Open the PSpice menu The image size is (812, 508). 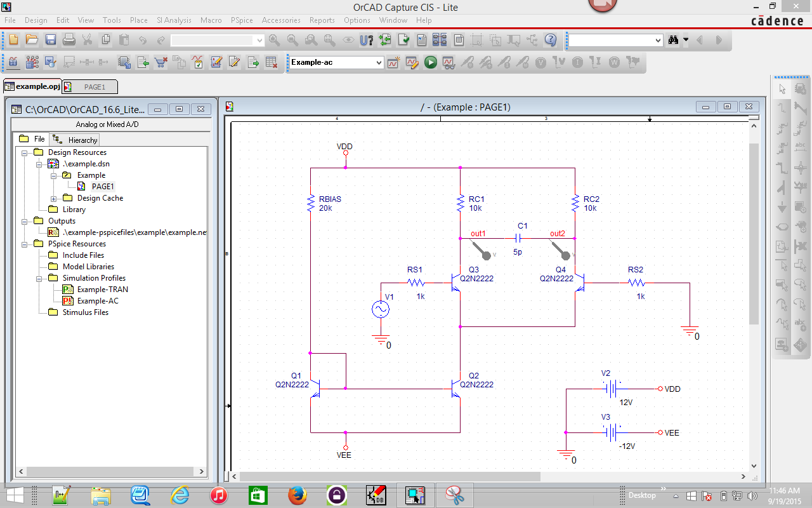242,20
